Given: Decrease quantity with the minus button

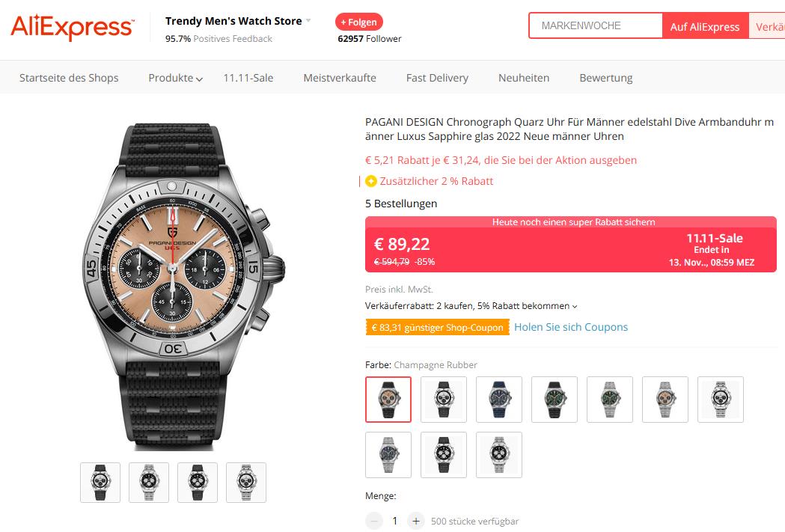Looking at the screenshot, I should (373, 521).
